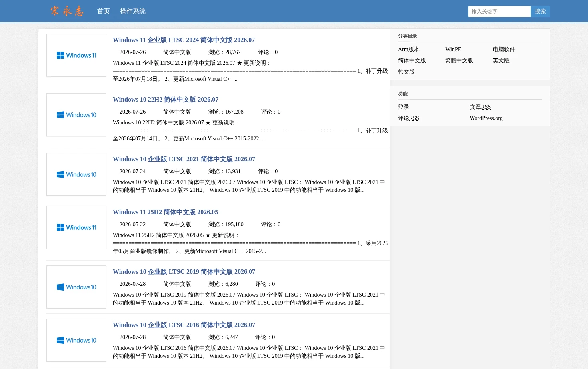Select the 英文版 category
Image resolution: width=588 pixels, height=369 pixels.
pos(501,61)
